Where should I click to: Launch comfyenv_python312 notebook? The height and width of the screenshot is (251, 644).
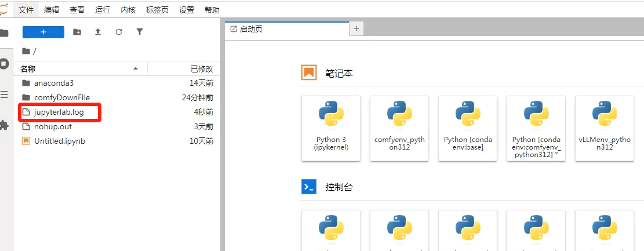click(399, 129)
